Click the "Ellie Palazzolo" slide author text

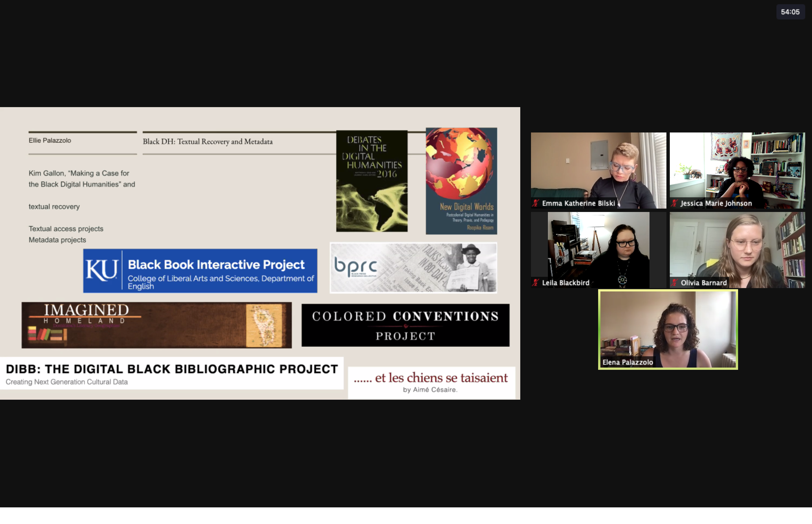[50, 141]
